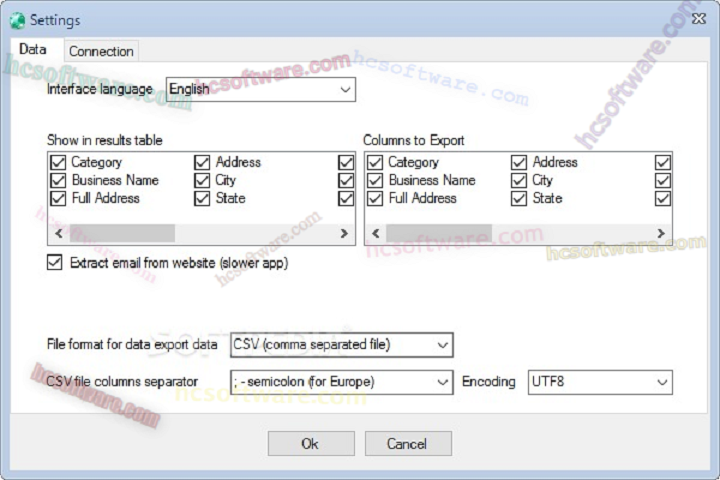Screen dimensions: 720x480
Task: Click right arrow of results table scrollbar
Action: (344, 233)
